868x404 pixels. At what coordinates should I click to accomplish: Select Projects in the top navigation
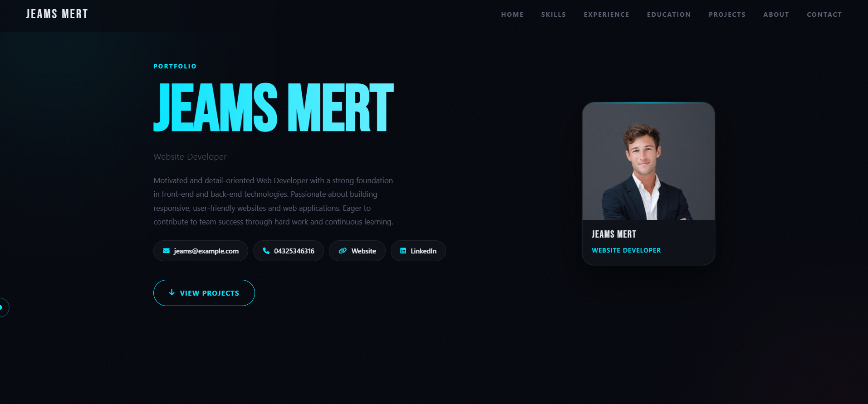click(x=727, y=15)
